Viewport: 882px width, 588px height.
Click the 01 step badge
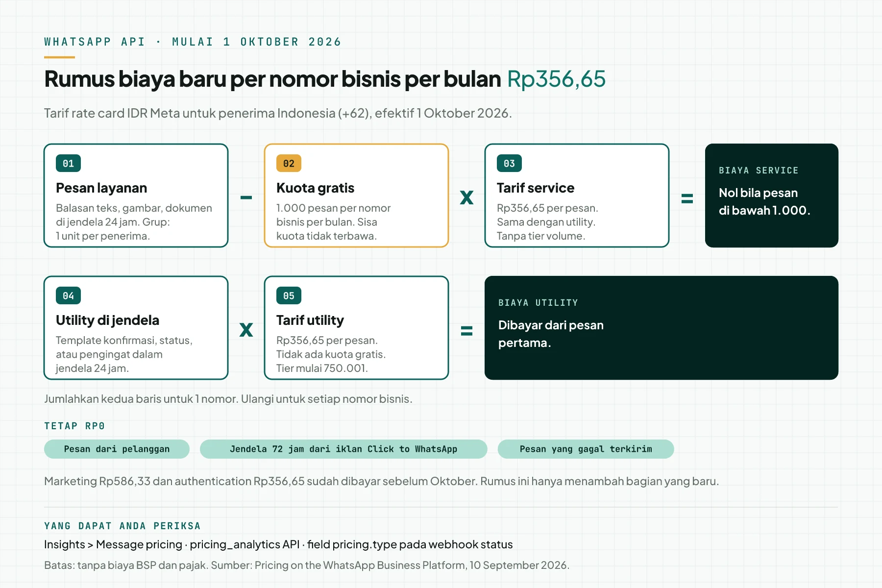tap(68, 163)
